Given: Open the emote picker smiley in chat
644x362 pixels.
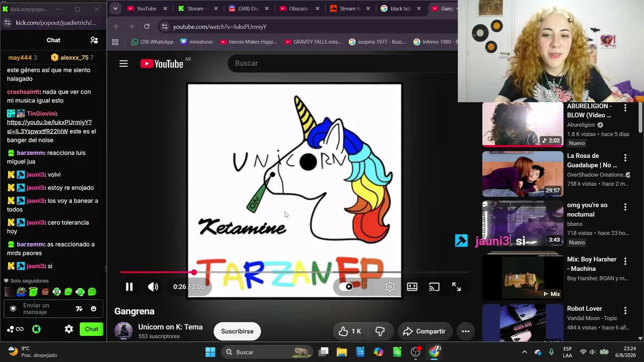Looking at the screenshot, I should tap(93, 309).
